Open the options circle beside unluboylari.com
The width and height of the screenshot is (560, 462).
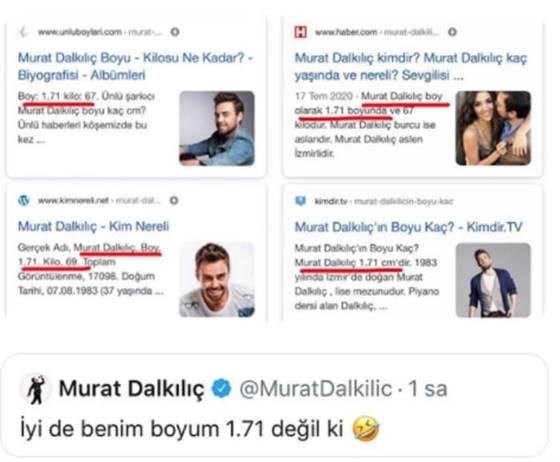[175, 32]
